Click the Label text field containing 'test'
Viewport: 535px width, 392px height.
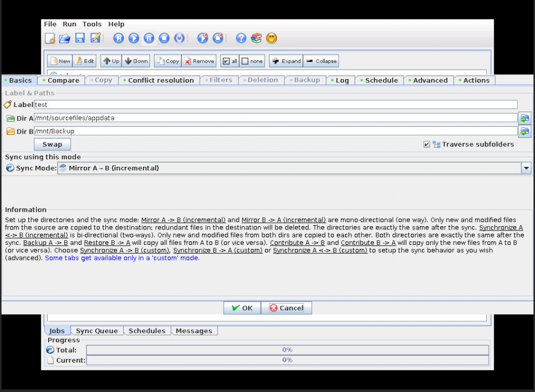pos(276,105)
